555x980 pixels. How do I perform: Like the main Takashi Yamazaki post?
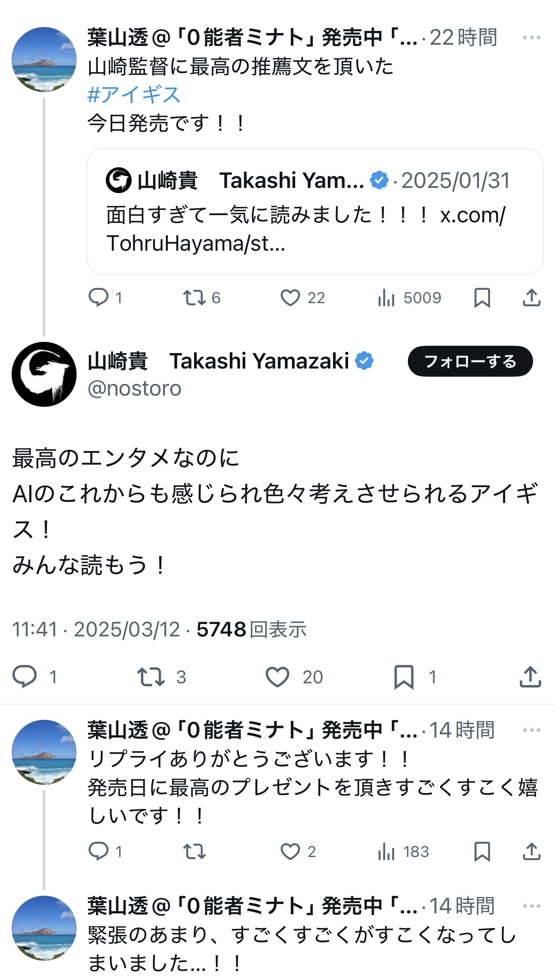tap(277, 677)
